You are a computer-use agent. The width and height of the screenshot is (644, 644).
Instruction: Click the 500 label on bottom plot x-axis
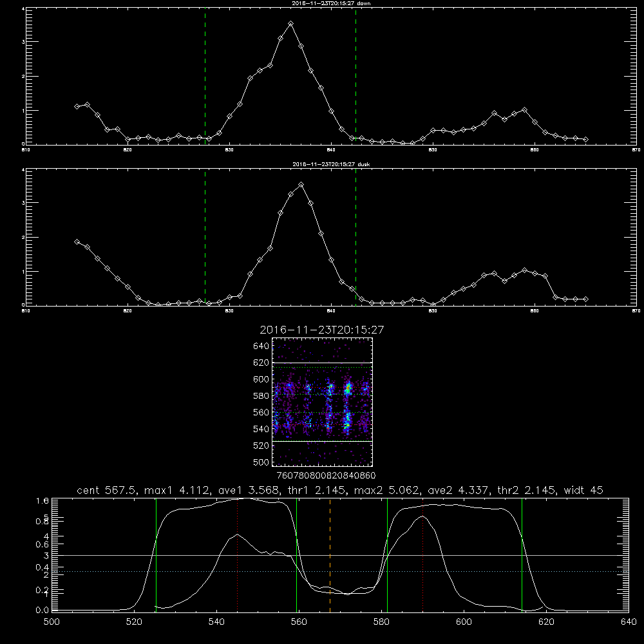point(52,622)
